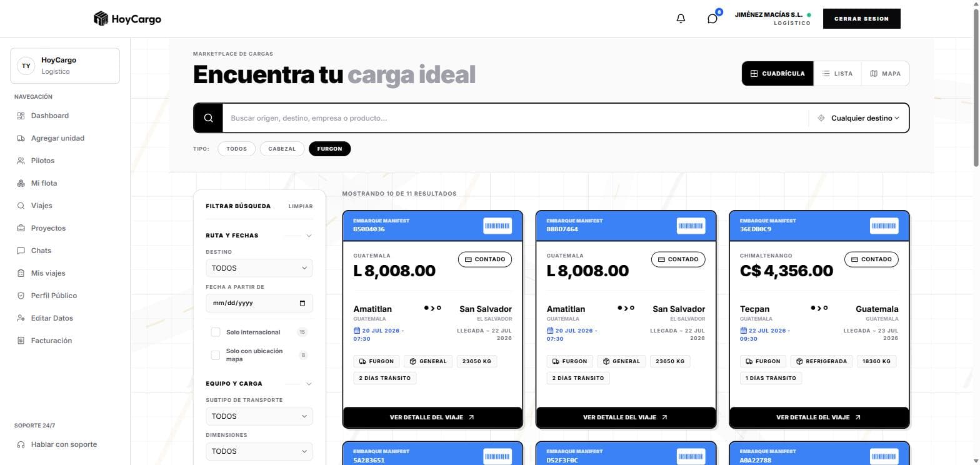
Task: Select the TODOS type filter
Action: pyautogui.click(x=236, y=149)
